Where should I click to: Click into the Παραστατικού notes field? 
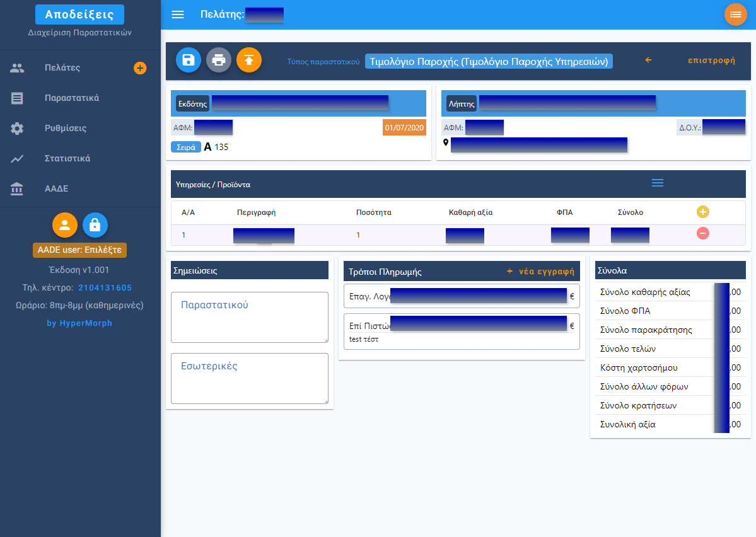pyautogui.click(x=249, y=317)
